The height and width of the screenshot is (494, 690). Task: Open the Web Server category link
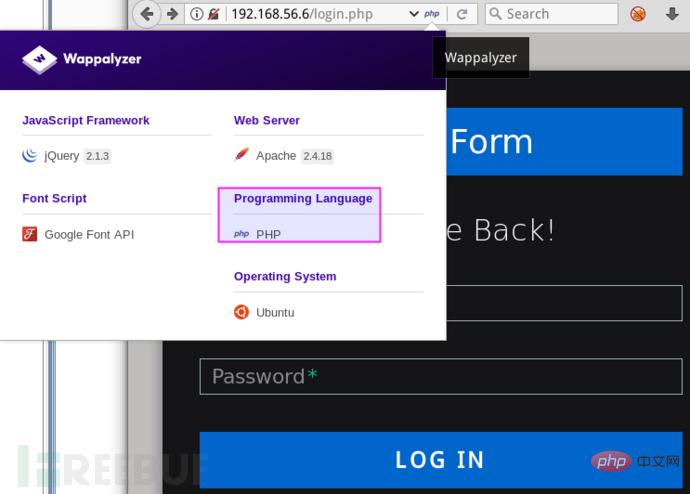click(267, 121)
